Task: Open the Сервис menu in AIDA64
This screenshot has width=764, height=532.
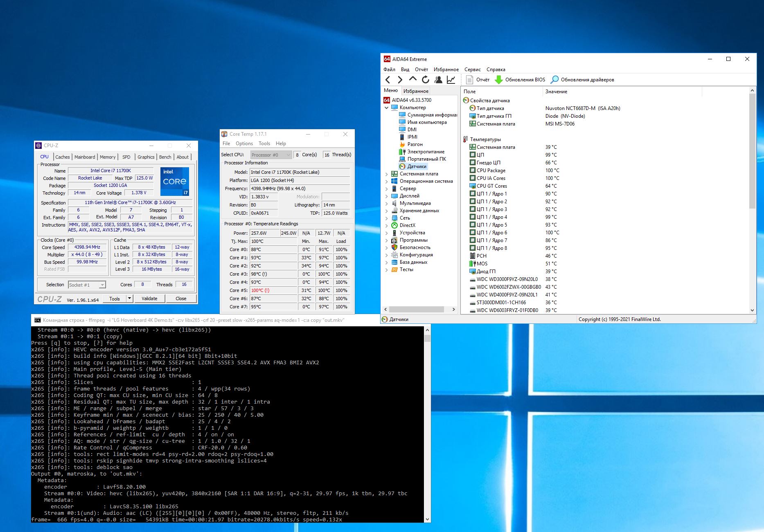Action: pyautogui.click(x=472, y=70)
